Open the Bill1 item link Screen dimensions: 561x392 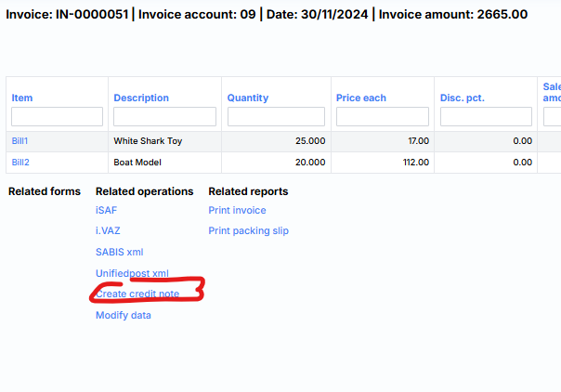pyautogui.click(x=20, y=141)
